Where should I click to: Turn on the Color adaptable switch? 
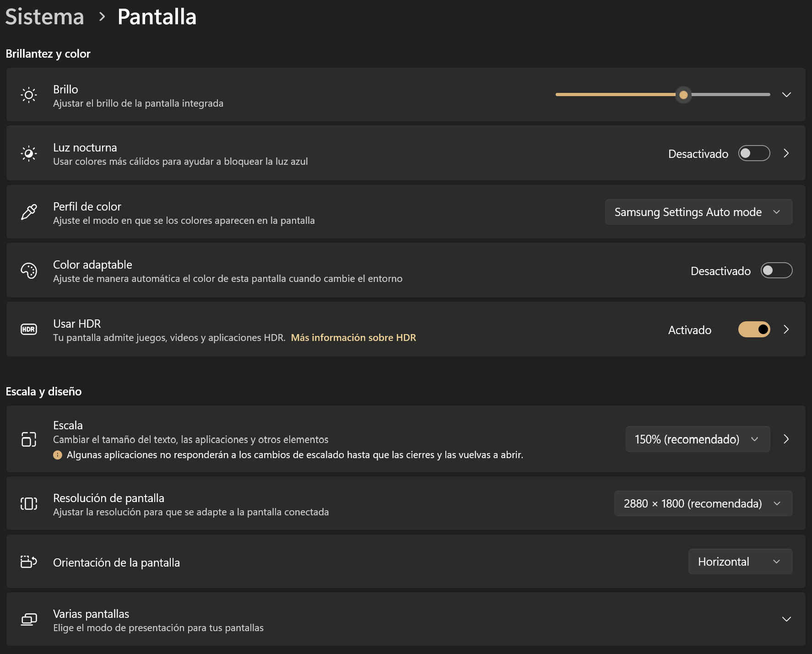776,270
